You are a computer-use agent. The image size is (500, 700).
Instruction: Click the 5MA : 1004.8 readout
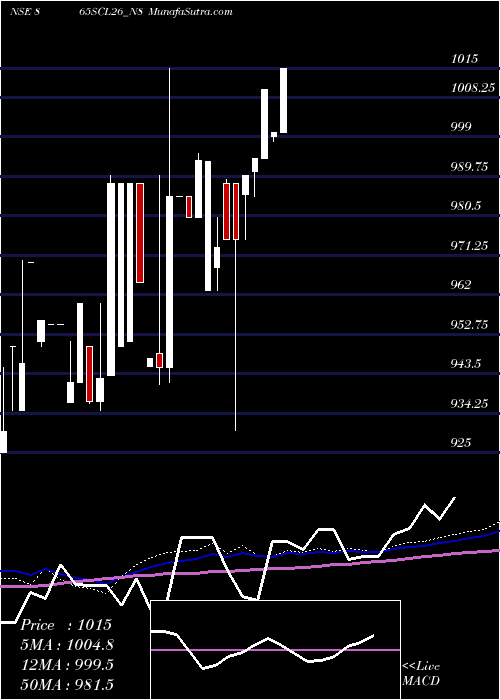[x=67, y=645]
